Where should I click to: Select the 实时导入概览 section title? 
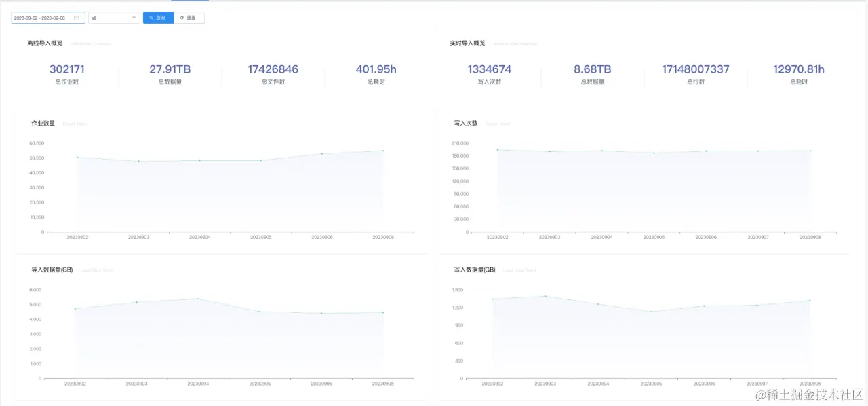[468, 43]
